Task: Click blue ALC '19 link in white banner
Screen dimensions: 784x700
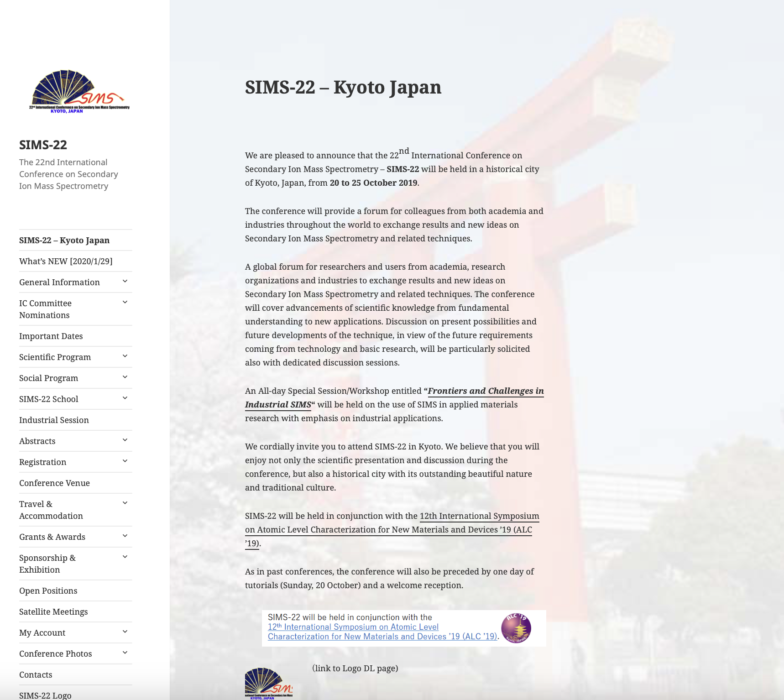Action: [x=382, y=632]
